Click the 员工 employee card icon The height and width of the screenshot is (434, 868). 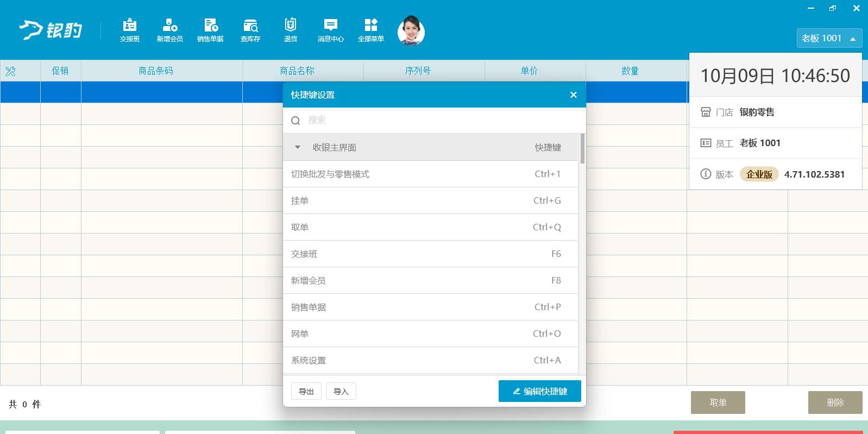706,143
